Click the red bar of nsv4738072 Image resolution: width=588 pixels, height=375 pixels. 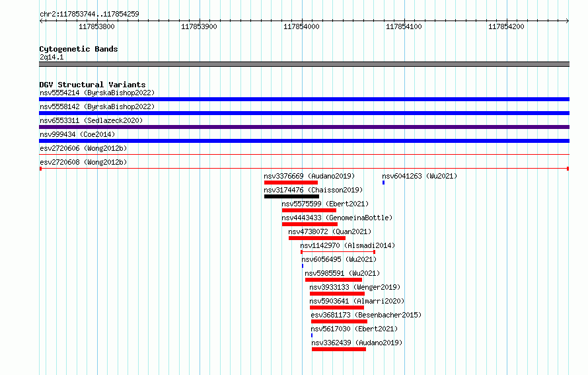[317, 238]
